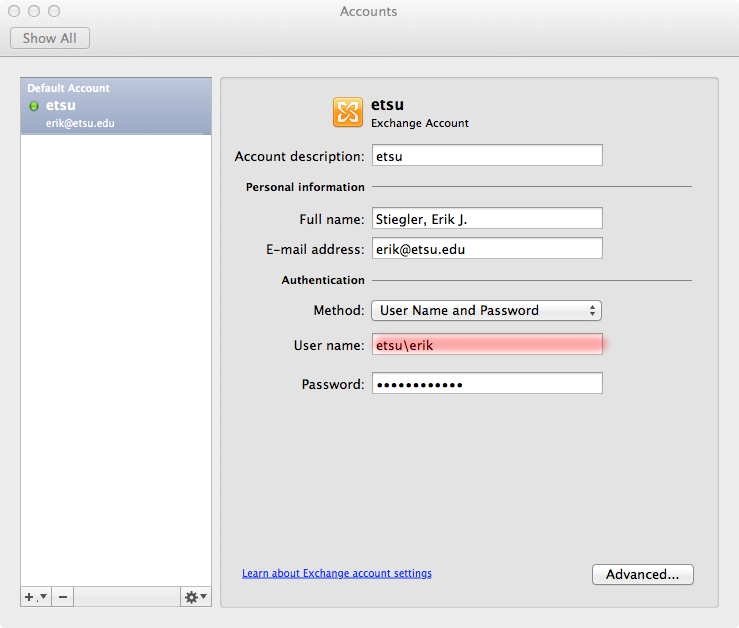This screenshot has height=628, width=739.
Task: Edit the Account description field
Action: [487, 156]
